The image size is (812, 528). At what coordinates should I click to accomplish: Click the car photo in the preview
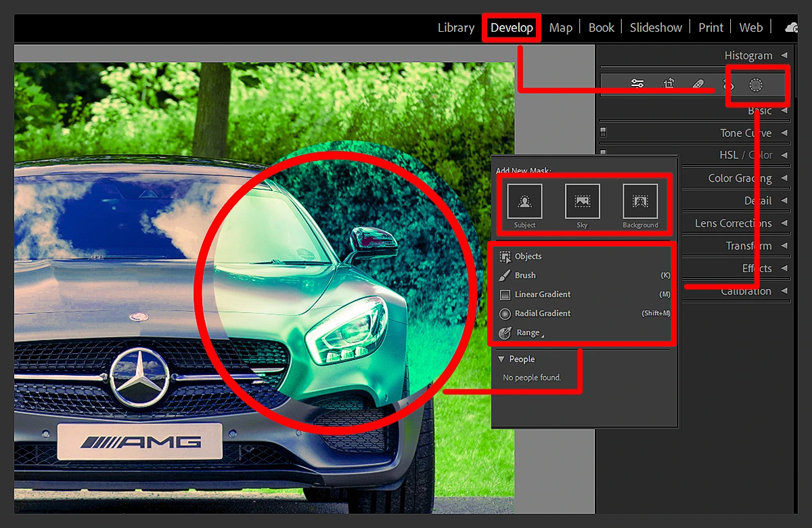264,288
